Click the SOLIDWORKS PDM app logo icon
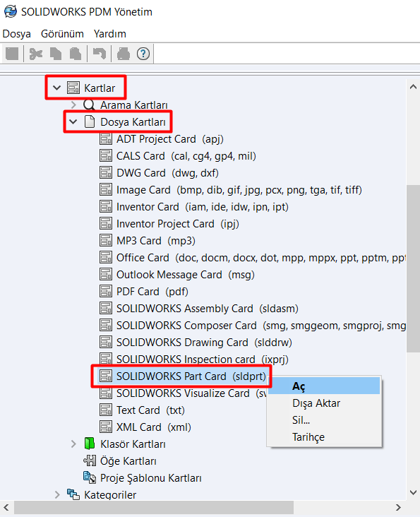The image size is (420, 517). [x=11, y=11]
